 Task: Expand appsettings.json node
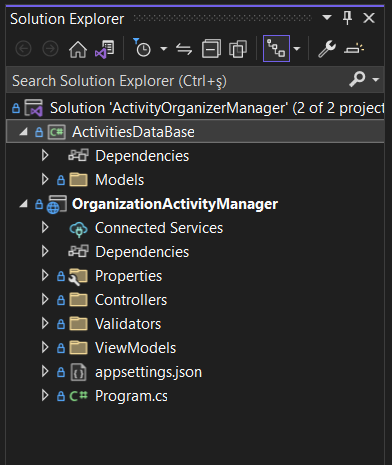[45, 371]
